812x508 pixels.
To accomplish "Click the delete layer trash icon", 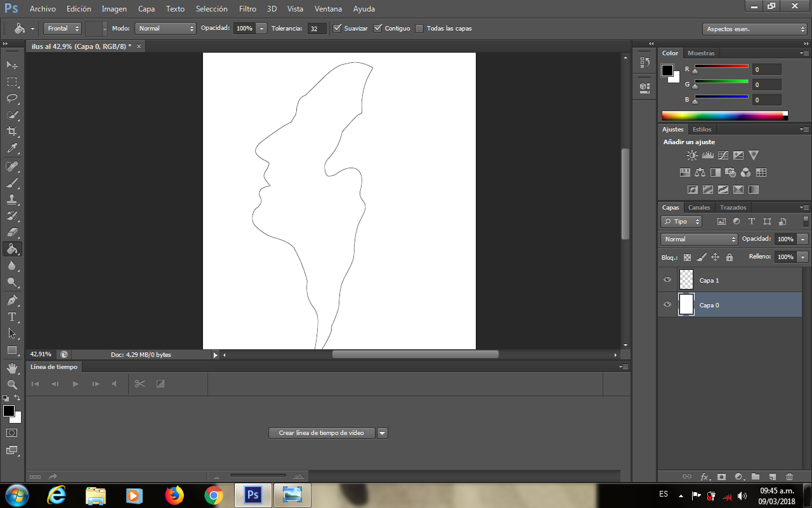I will [789, 476].
